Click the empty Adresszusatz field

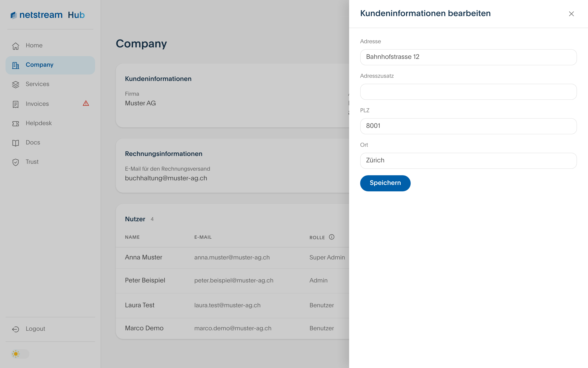pyautogui.click(x=468, y=92)
